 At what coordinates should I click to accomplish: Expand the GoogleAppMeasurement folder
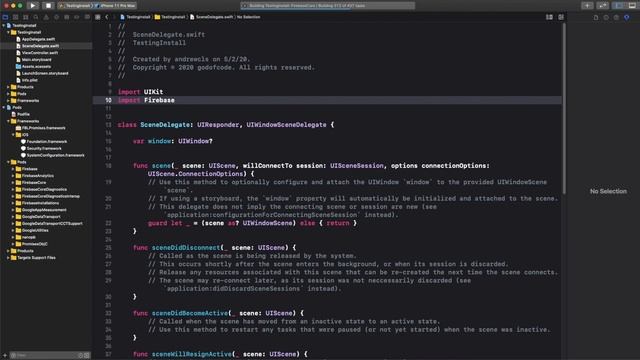pos(13,210)
